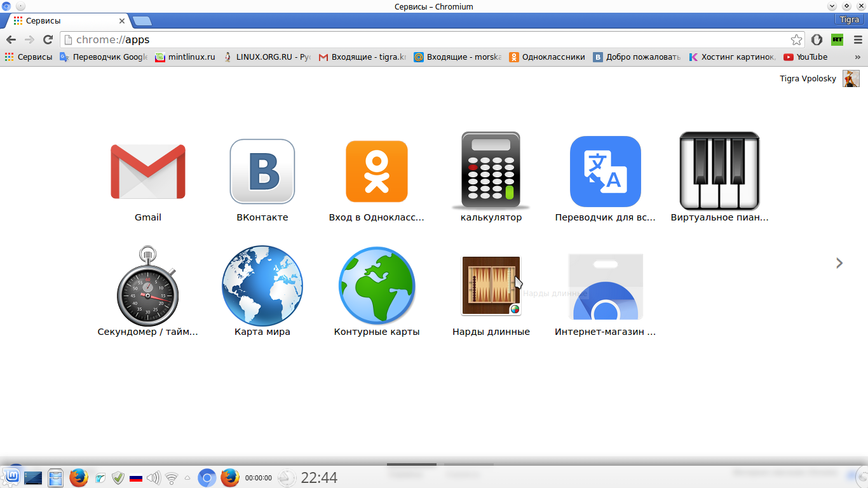
Task: Click the Russian flag keyboard layout indicator
Action: click(x=135, y=478)
